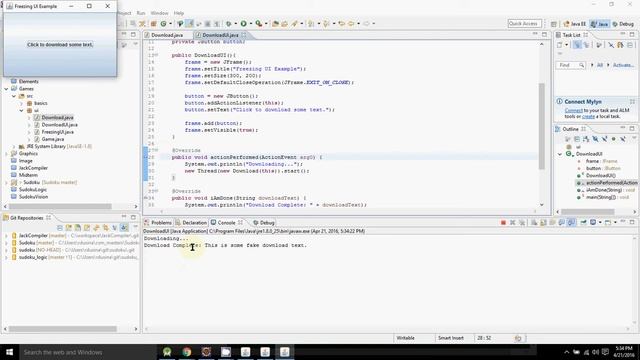This screenshot has width=640, height=360.
Task: Open the New Task dropdown arrow in Task List
Action: (567, 44)
